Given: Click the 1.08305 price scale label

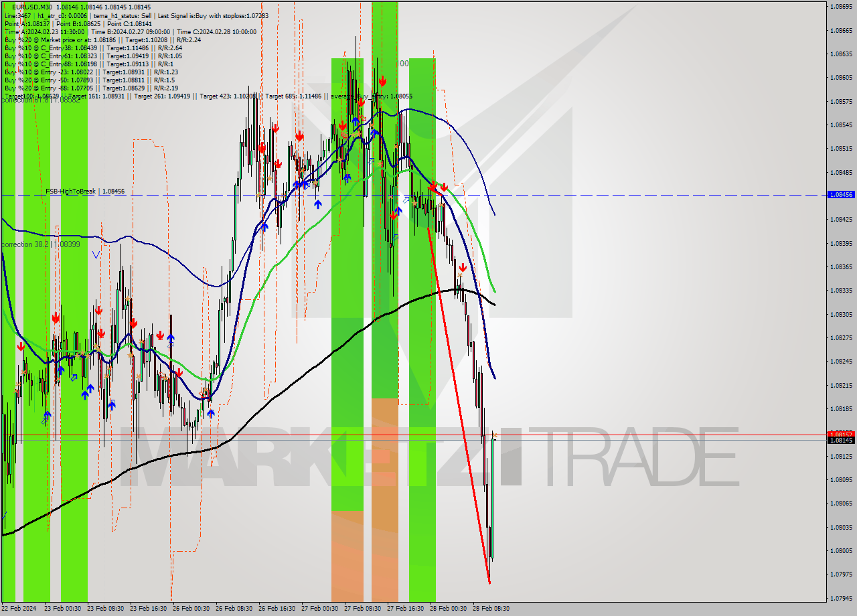Looking at the screenshot, I should (841, 314).
